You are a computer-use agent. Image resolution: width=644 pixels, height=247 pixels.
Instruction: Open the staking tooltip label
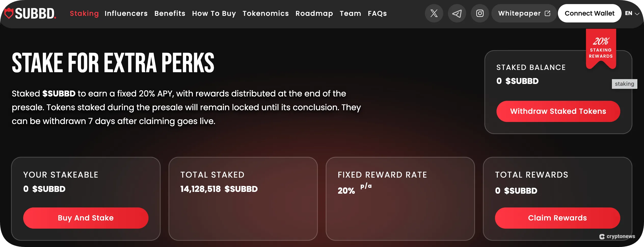pos(624,84)
